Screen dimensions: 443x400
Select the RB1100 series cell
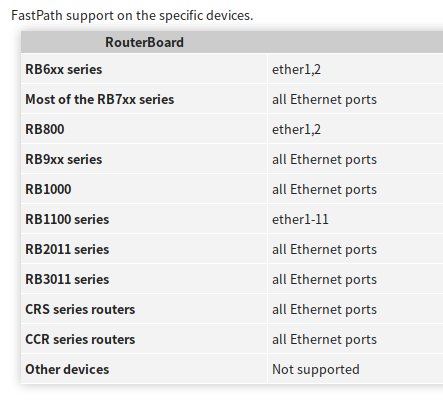pos(67,219)
